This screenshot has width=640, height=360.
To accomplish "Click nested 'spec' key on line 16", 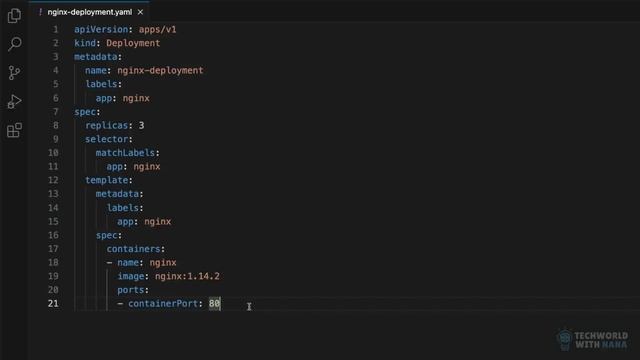I will point(106,235).
